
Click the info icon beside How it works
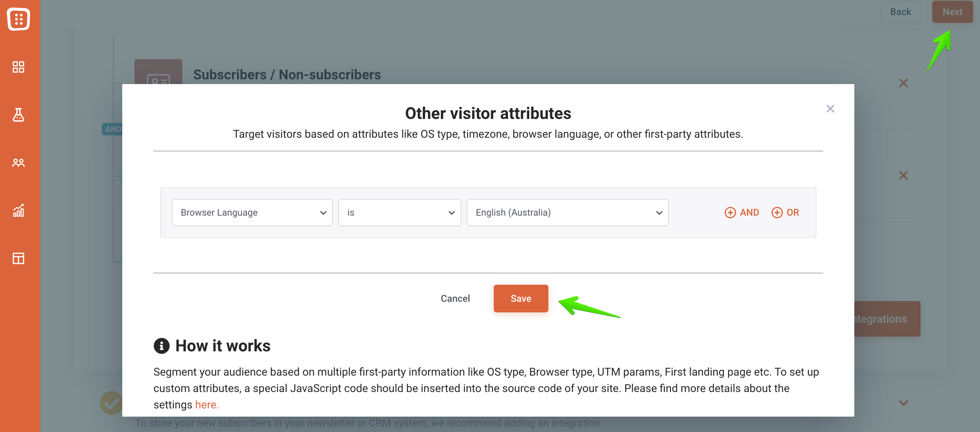pos(161,346)
